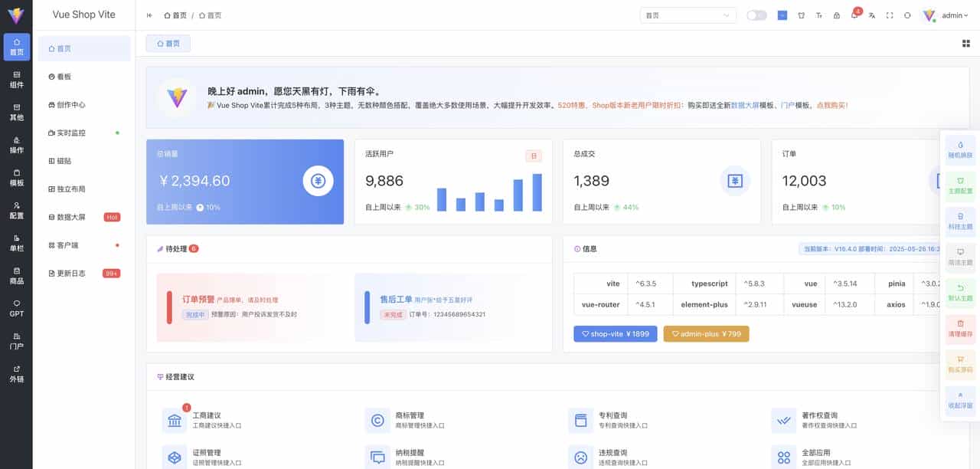980x469 pixels.
Task: Enable 科技主题 from the floating panel
Action: pos(959,221)
